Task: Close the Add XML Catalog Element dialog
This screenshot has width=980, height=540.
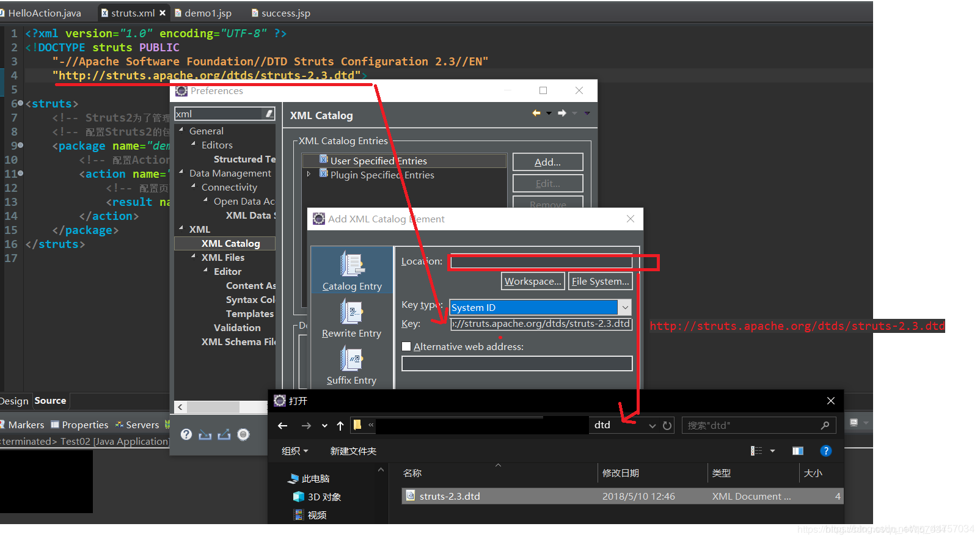Action: [x=631, y=219]
